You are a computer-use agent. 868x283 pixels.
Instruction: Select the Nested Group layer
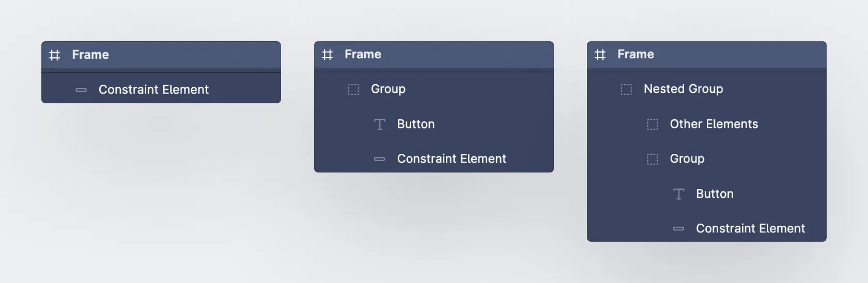point(683,89)
